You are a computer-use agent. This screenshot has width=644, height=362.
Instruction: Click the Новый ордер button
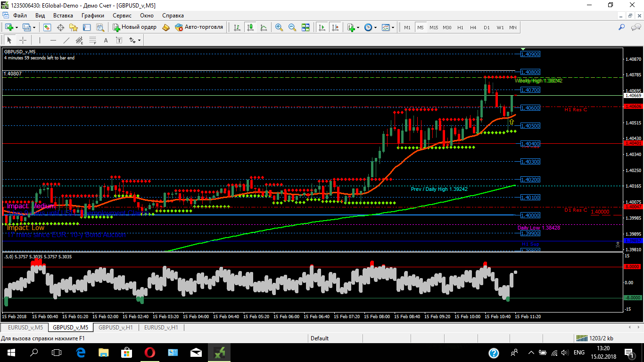[134, 27]
